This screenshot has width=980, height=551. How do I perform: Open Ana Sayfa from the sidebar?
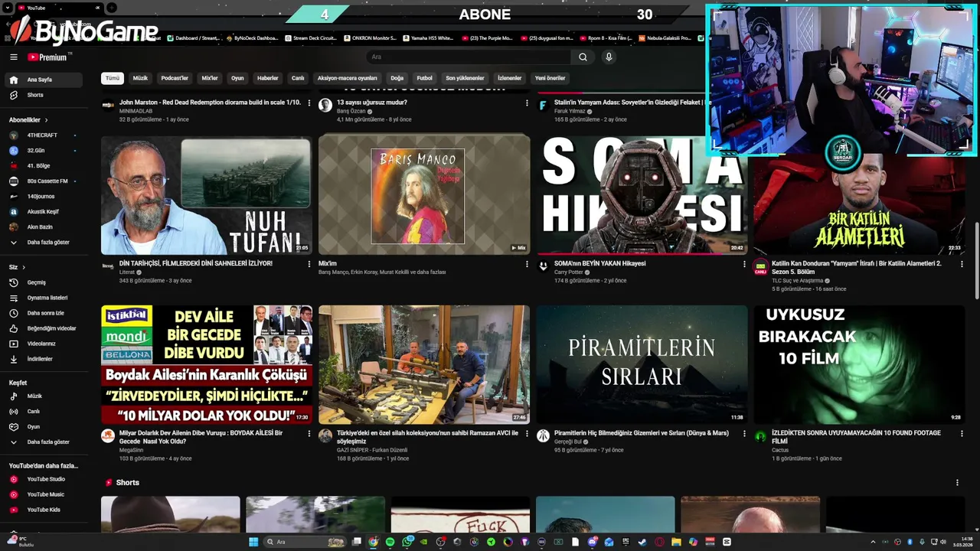point(44,80)
